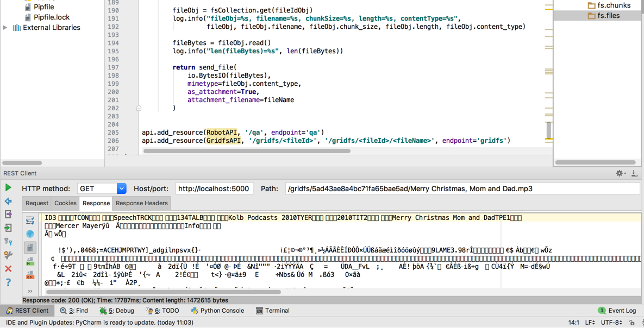The width and height of the screenshot is (644, 328).
Task: Open REST Client gear options menu
Action: point(620,173)
